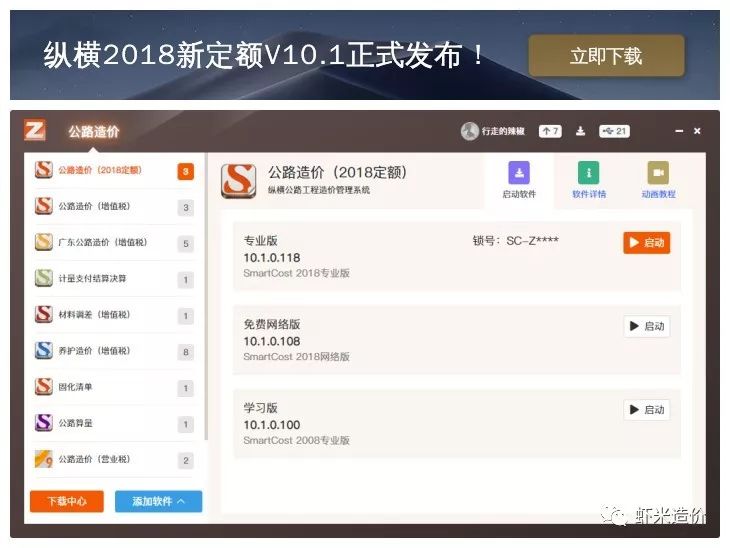Click SmartCost 2018网络版 text

(x=297, y=357)
